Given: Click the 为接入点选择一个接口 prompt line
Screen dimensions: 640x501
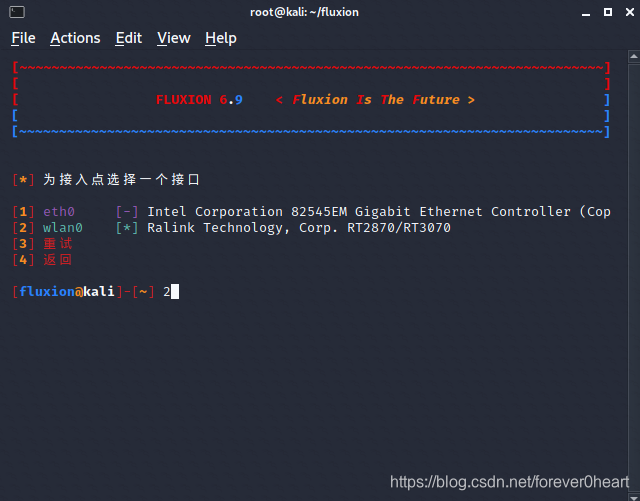Looking at the screenshot, I should pyautogui.click(x=121, y=179).
